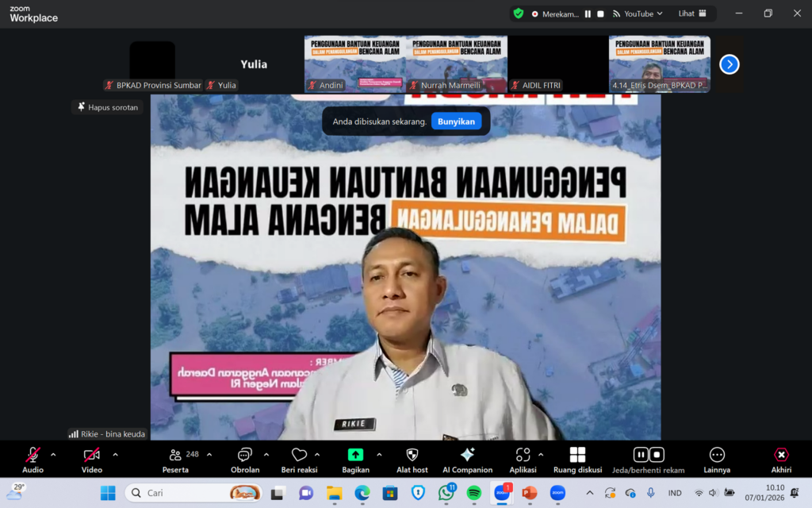The height and width of the screenshot is (508, 812).
Task: Open the notification bell in the system tray
Action: (795, 493)
